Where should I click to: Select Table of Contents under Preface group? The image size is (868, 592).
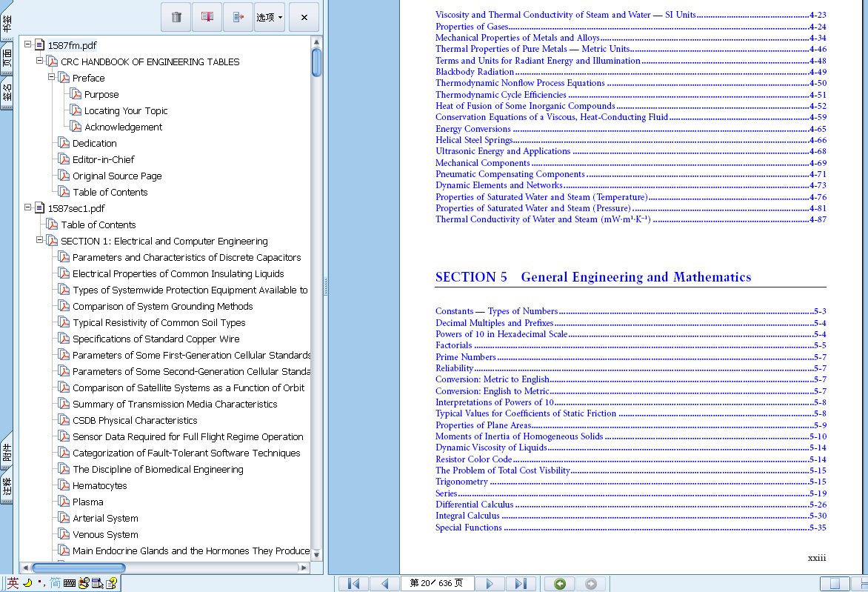coord(110,192)
